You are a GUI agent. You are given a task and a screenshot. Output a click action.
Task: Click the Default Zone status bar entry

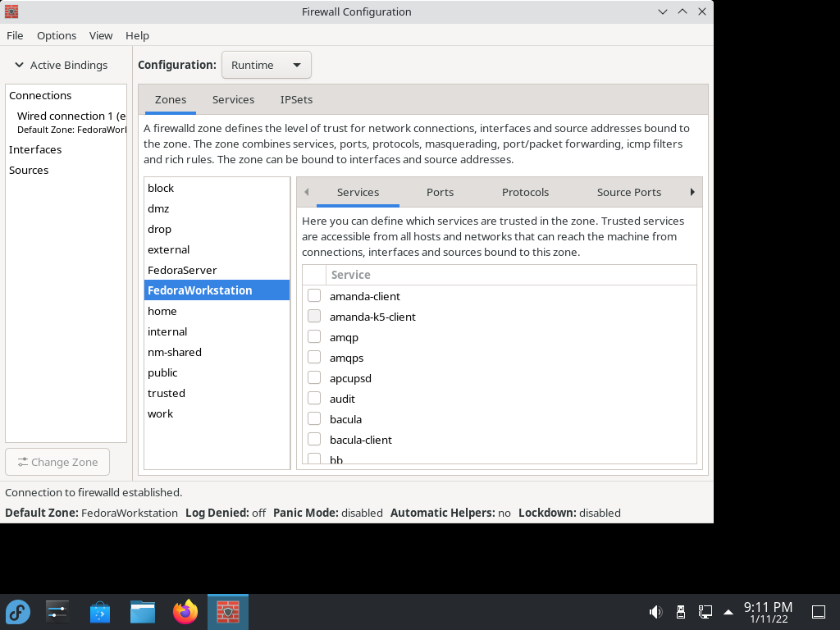[x=91, y=513]
